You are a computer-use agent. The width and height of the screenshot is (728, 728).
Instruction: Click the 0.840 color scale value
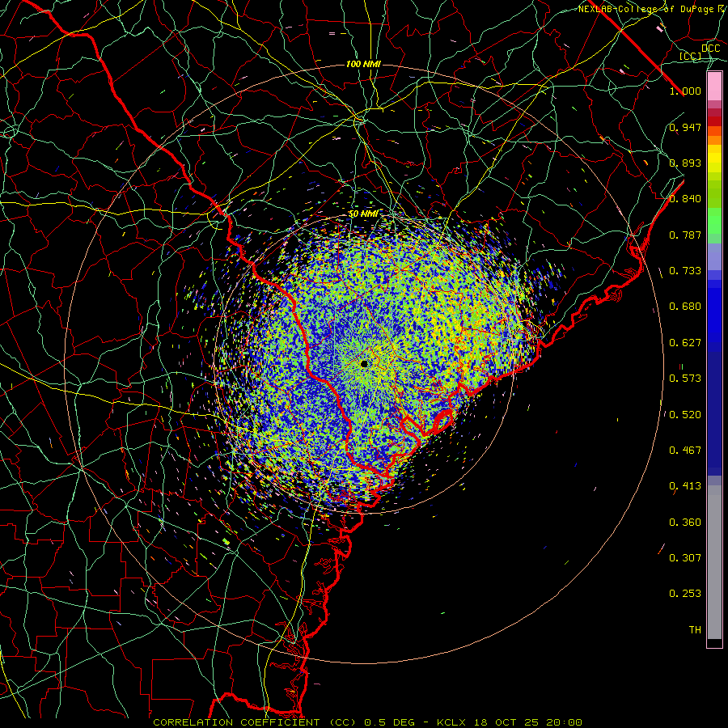(685, 199)
